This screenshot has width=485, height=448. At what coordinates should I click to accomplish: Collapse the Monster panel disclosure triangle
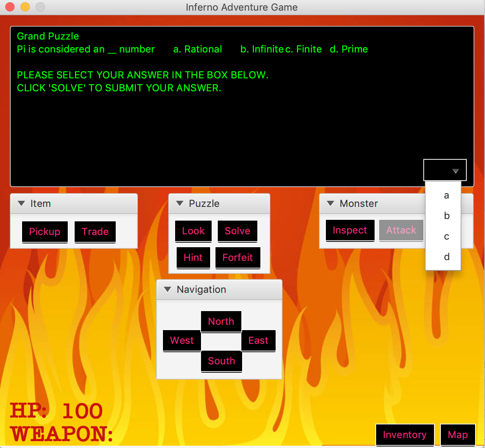point(330,203)
